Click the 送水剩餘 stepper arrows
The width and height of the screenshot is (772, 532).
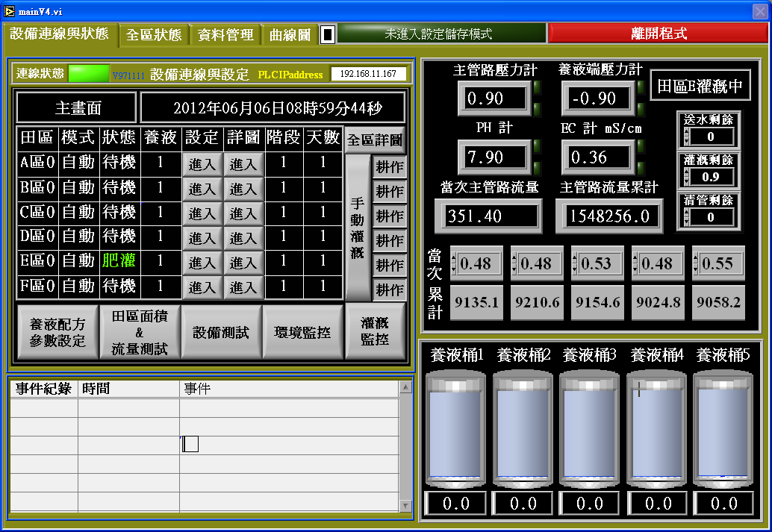pos(687,137)
